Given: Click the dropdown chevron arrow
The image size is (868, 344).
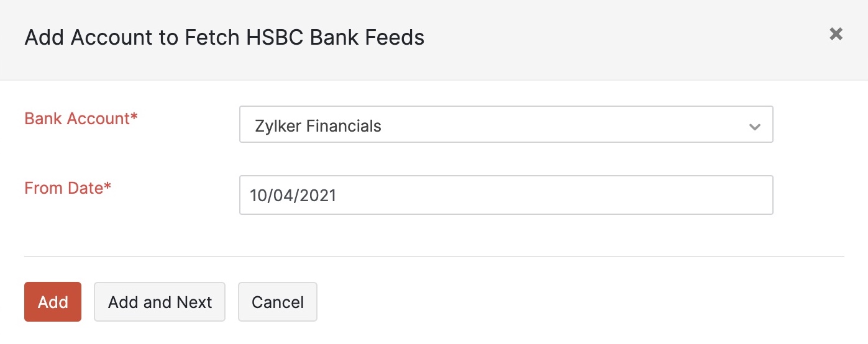Looking at the screenshot, I should 755,127.
